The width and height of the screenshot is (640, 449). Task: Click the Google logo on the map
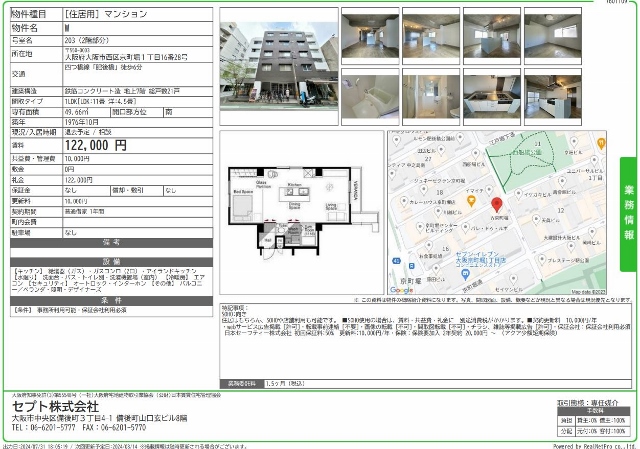pos(401,290)
